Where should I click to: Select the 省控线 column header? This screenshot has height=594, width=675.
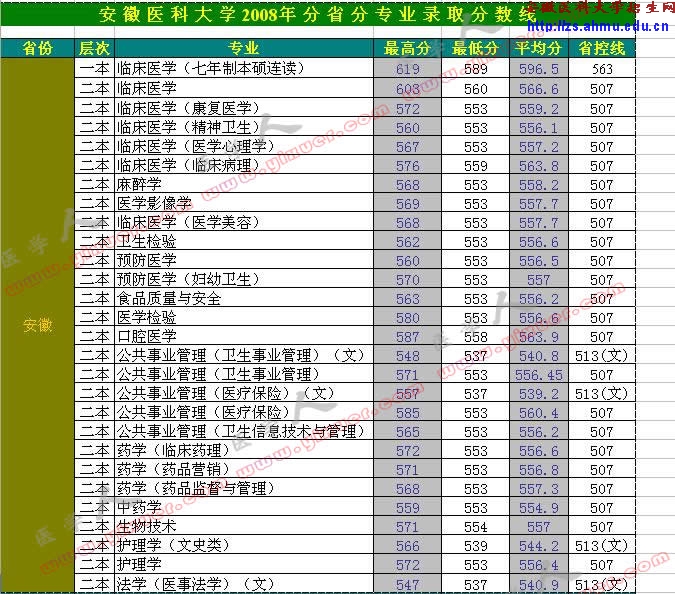pyautogui.click(x=601, y=48)
